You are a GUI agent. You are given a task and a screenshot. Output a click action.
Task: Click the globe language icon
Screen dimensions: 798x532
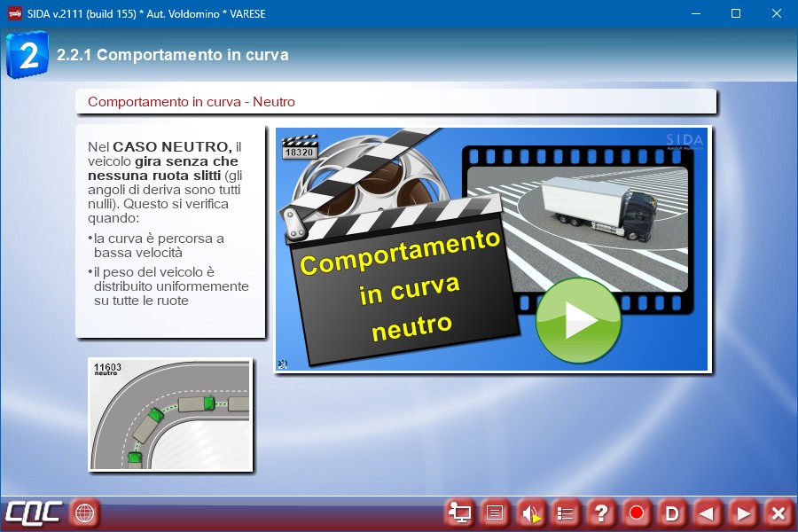(85, 512)
